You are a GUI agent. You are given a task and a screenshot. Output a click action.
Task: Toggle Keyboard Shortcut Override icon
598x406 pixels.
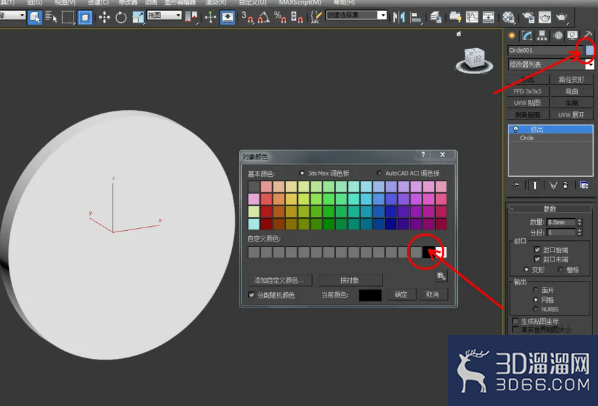(x=228, y=17)
